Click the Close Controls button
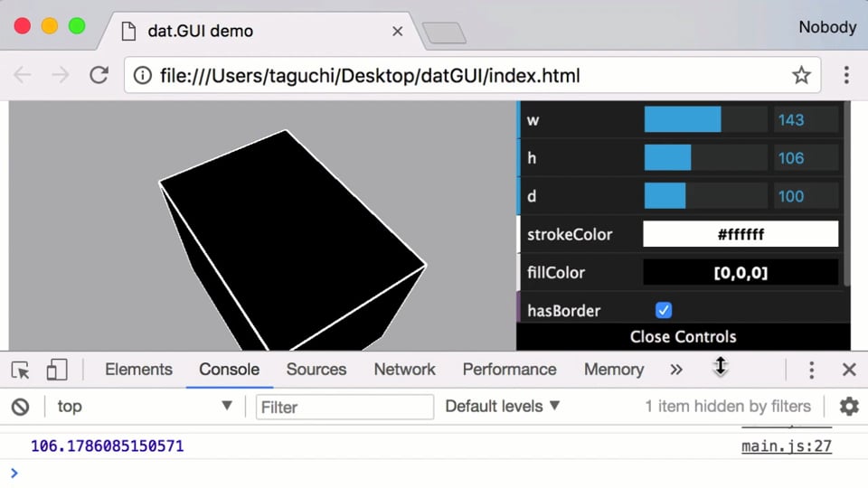 tap(683, 337)
